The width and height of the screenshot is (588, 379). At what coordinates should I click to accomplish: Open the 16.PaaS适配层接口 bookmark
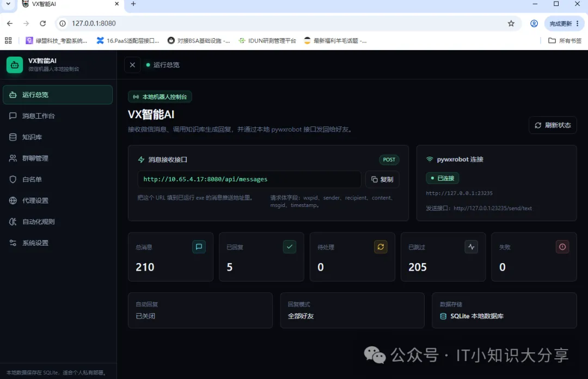tap(127, 40)
